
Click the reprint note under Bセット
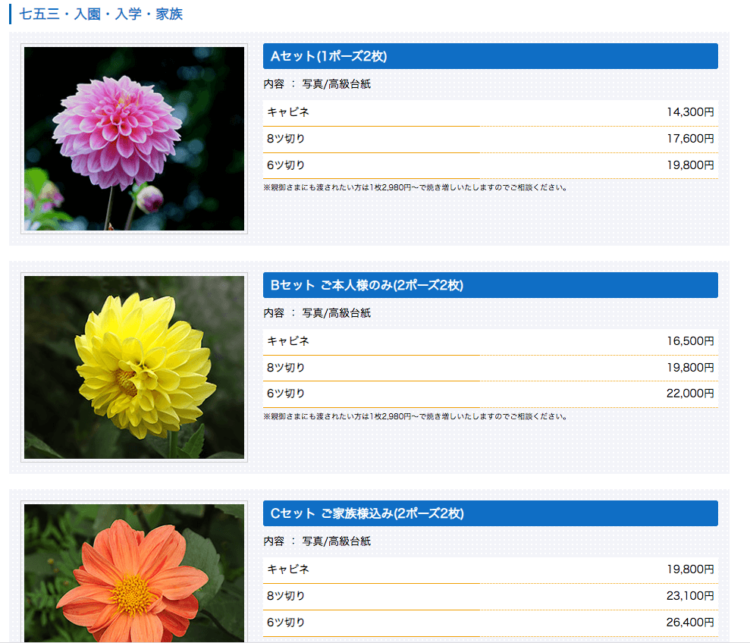coord(415,417)
